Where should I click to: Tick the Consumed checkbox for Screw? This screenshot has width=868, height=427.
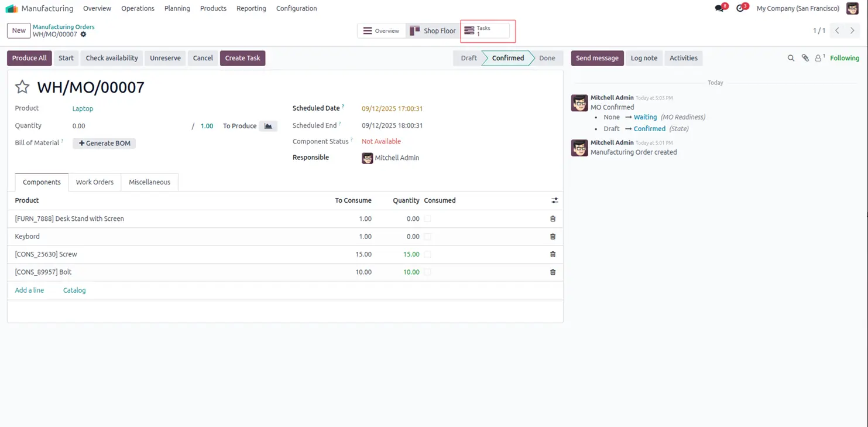coord(427,255)
